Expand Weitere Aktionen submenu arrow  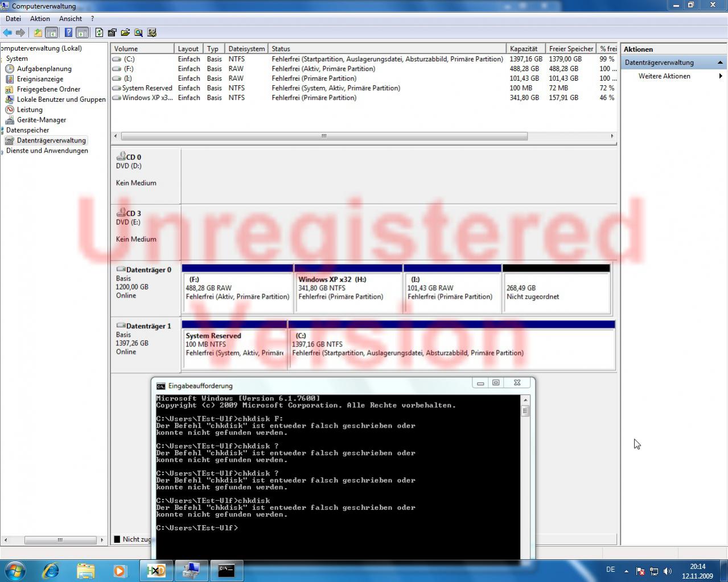tap(721, 76)
